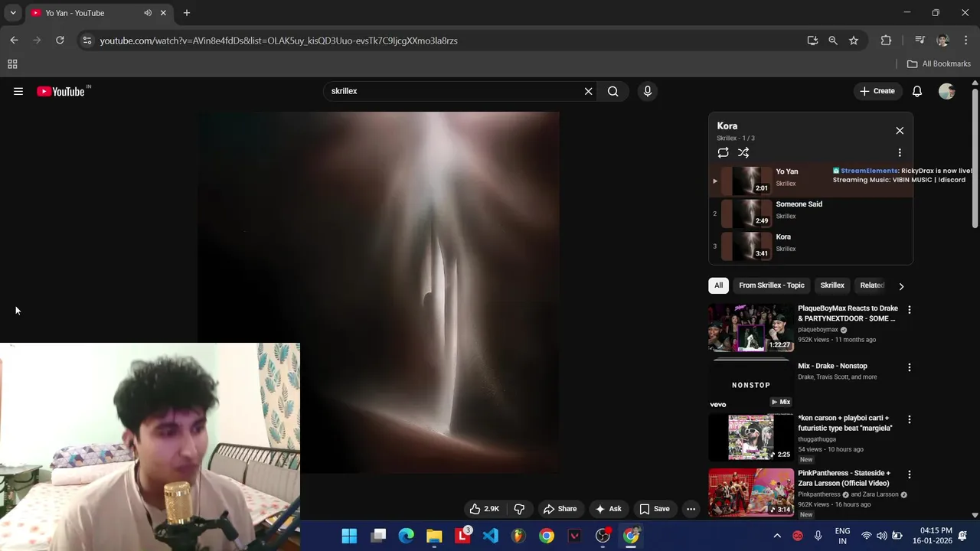Open options for PlaqueBoyMax Reacts video
This screenshot has height=551, width=980.
click(x=909, y=309)
